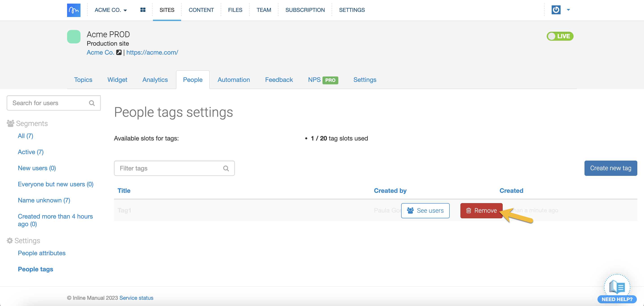
Task: Click the filter tags magnifier icon
Action: (x=226, y=168)
